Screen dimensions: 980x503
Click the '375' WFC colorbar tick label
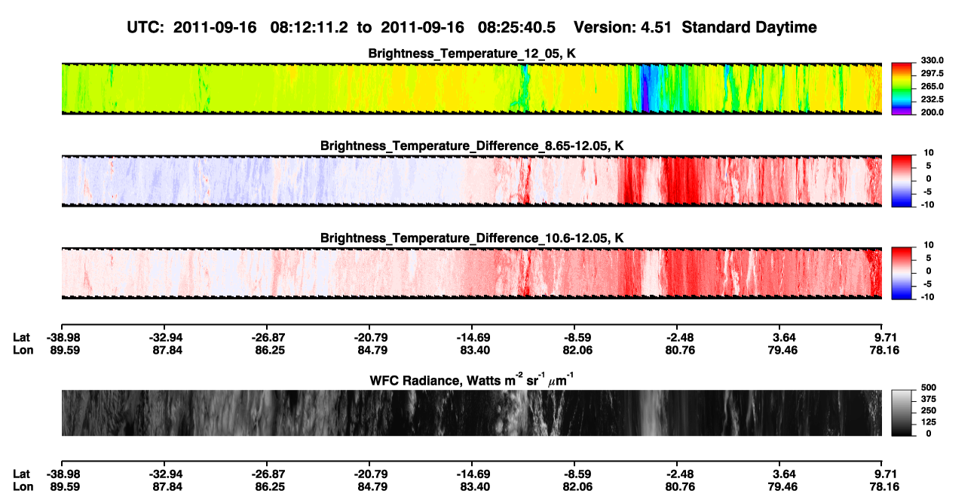(x=928, y=399)
